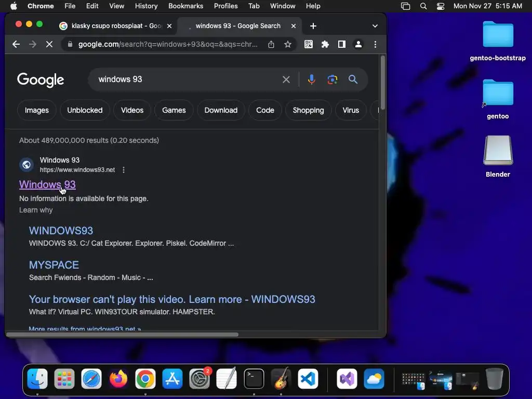Viewport: 532px width, 399px height.
Task: Open the App Store from the Dock
Action: (x=172, y=379)
